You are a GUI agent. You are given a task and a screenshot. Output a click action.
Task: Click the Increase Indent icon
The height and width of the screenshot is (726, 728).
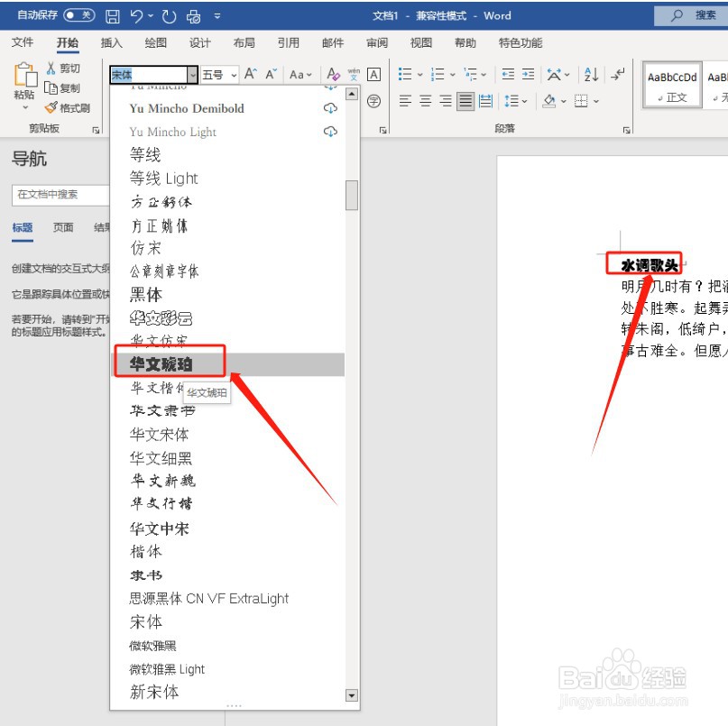(528, 74)
